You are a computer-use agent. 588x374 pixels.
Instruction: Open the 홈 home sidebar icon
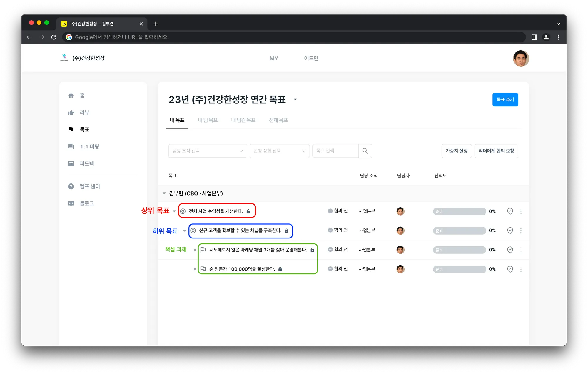[x=71, y=96]
